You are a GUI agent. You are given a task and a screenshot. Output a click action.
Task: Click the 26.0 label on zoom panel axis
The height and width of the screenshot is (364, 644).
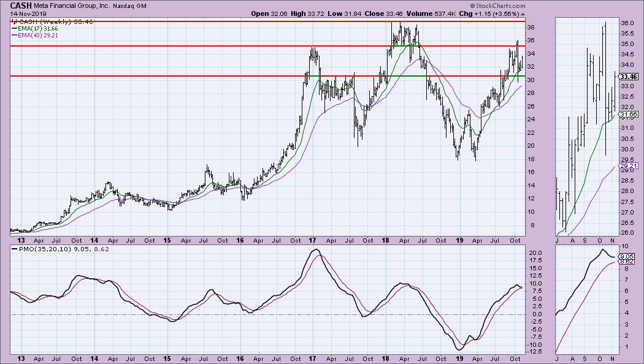627,233
